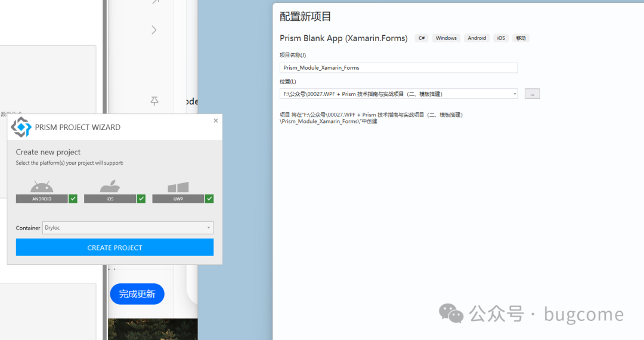Click the Create new project heading
Screen dimensions: 644x340
point(48,152)
